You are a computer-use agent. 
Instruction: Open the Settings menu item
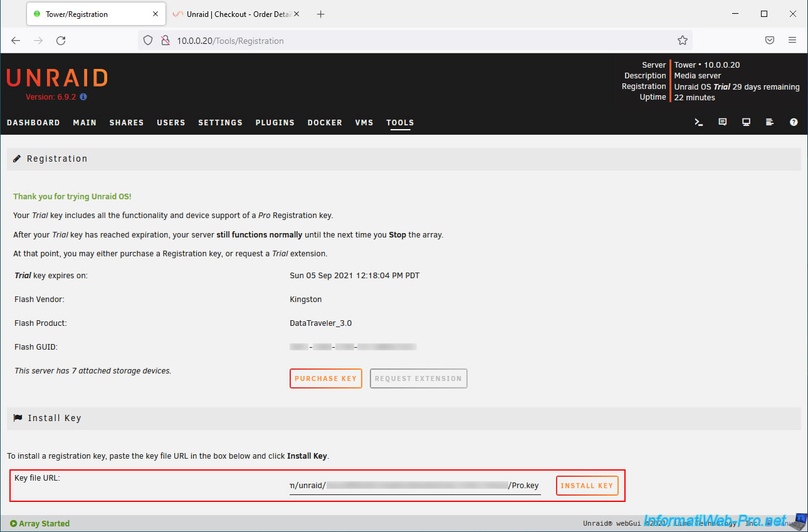[x=220, y=123]
